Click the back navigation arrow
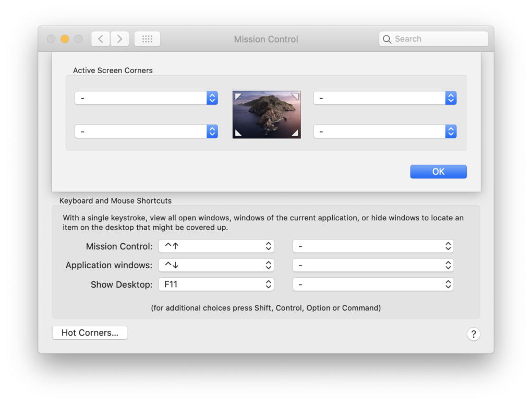The width and height of the screenshot is (532, 404). coord(100,39)
